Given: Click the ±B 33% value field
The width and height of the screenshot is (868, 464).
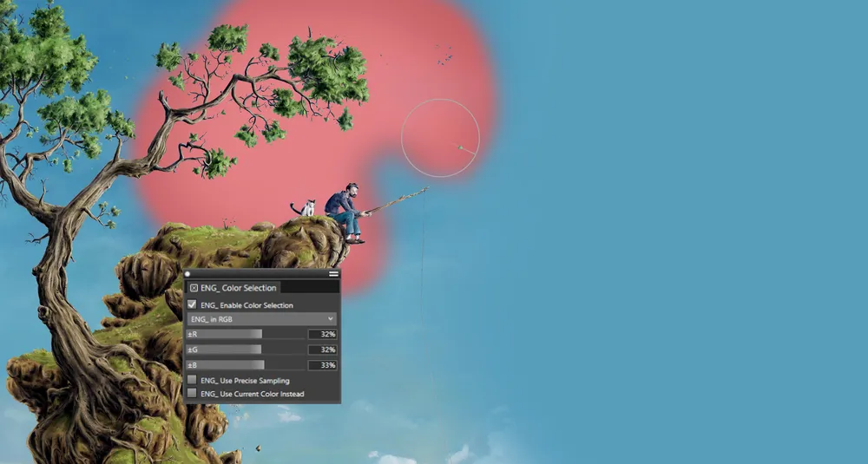Looking at the screenshot, I should tap(322, 365).
